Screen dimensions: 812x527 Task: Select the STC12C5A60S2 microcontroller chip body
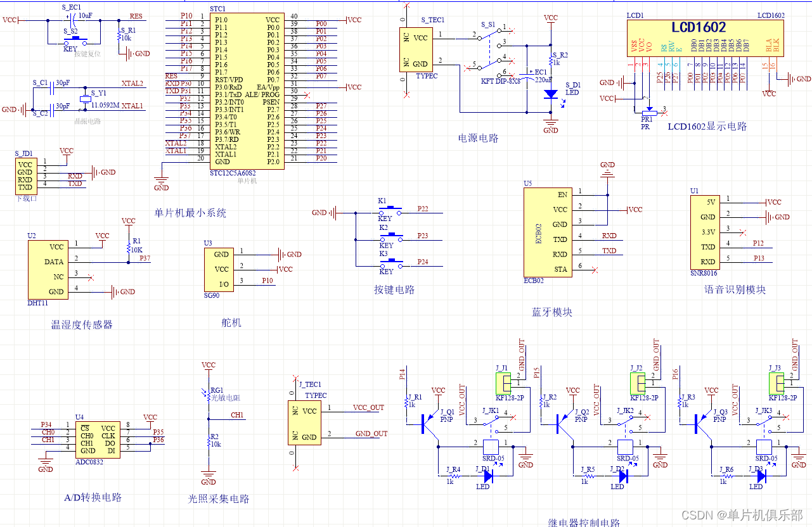pos(246,91)
